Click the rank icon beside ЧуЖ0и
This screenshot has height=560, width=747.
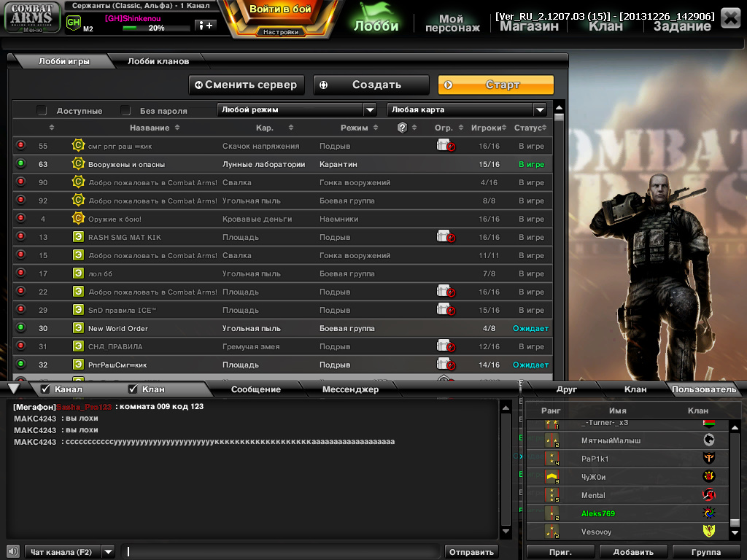coord(552,477)
